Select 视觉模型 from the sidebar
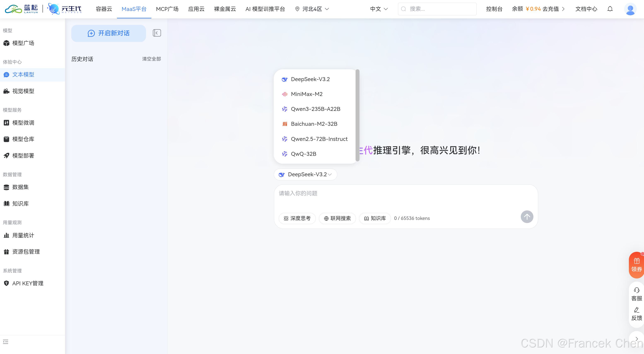Viewport: 644px width, 354px height. tap(23, 91)
